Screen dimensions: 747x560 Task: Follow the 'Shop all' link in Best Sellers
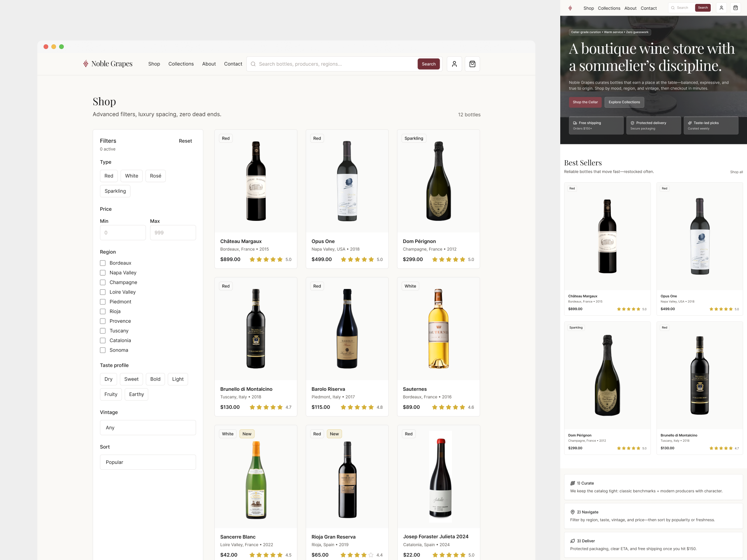click(x=736, y=172)
